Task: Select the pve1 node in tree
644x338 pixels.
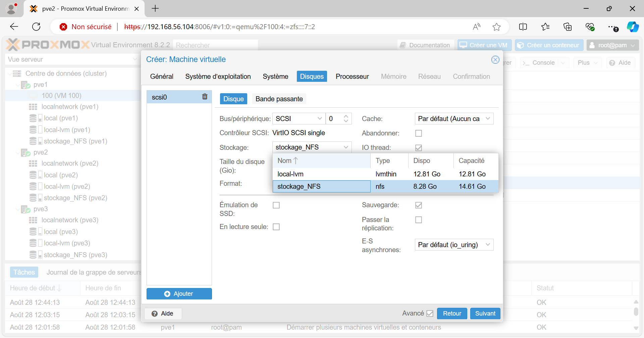Action: [40, 84]
